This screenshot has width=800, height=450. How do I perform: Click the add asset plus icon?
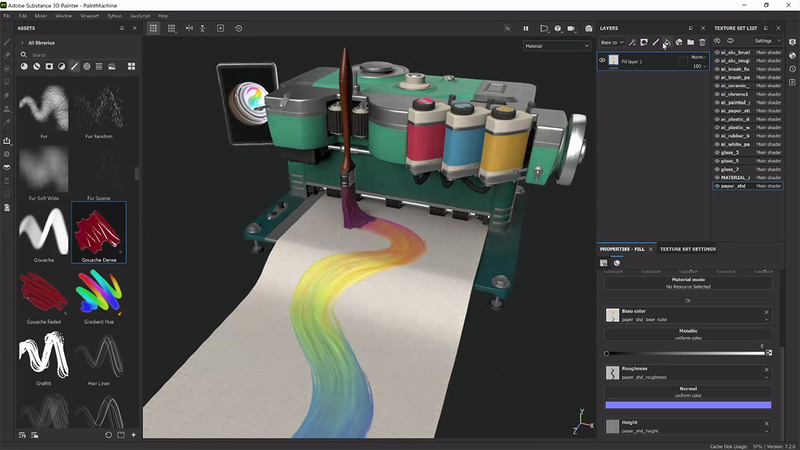click(x=134, y=435)
